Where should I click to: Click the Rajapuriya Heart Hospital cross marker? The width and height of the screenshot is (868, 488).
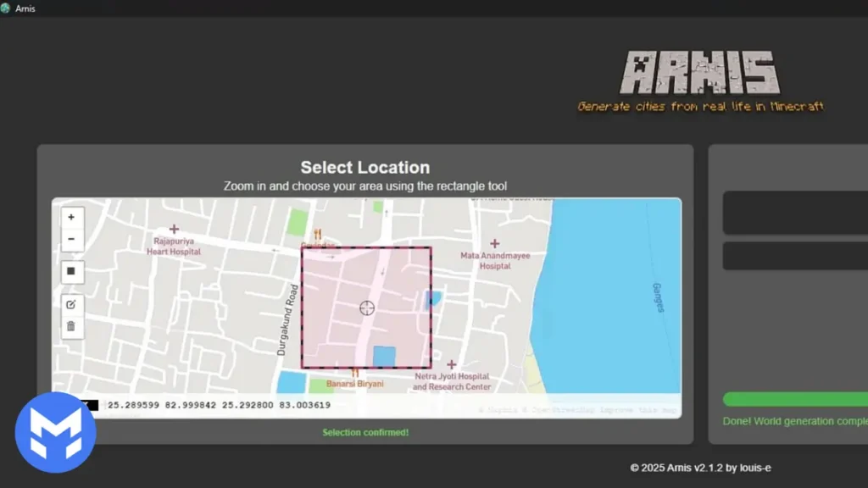[x=174, y=229]
